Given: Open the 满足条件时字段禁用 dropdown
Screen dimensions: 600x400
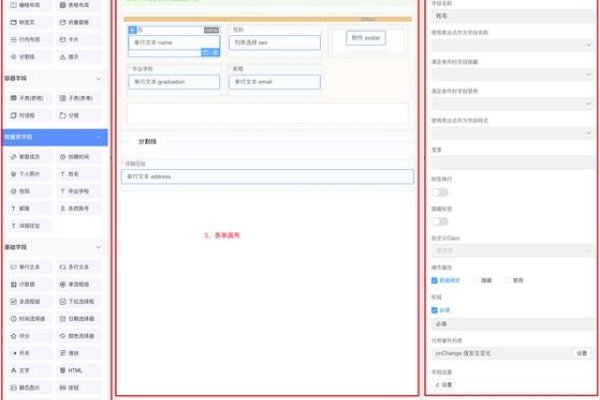Looking at the screenshot, I should pyautogui.click(x=513, y=103).
